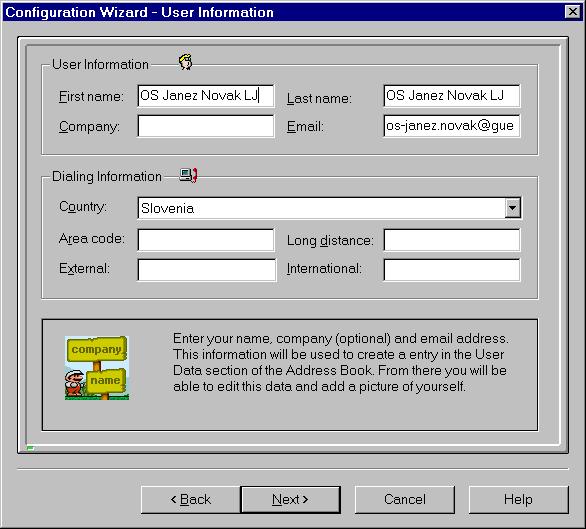Click the Long distance input box
This screenshot has width=586, height=529.
click(451, 240)
